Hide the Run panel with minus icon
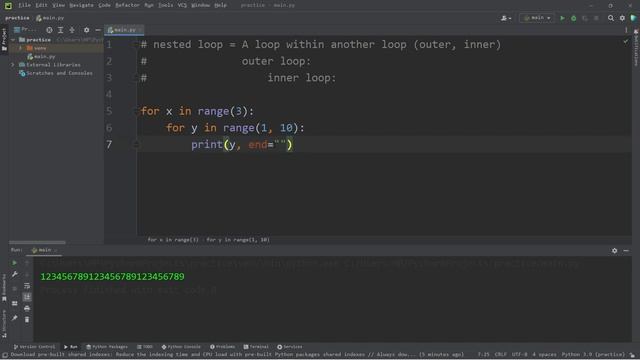Viewport: 640px width, 360px height. [626, 251]
